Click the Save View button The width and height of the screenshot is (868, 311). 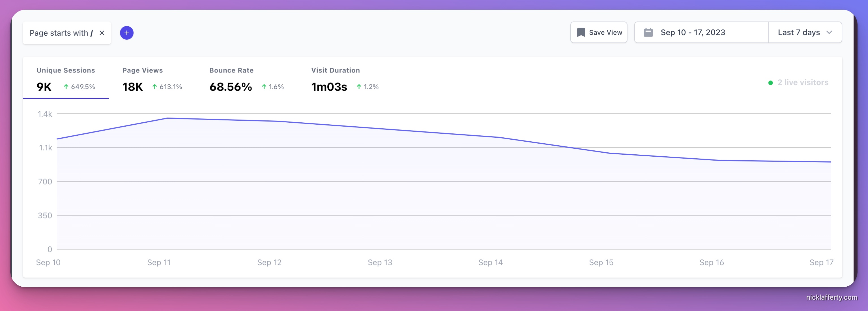599,32
